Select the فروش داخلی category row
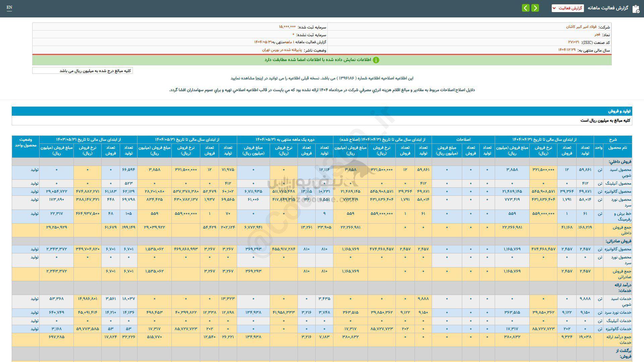This screenshot has width=644, height=362. pos(620,162)
